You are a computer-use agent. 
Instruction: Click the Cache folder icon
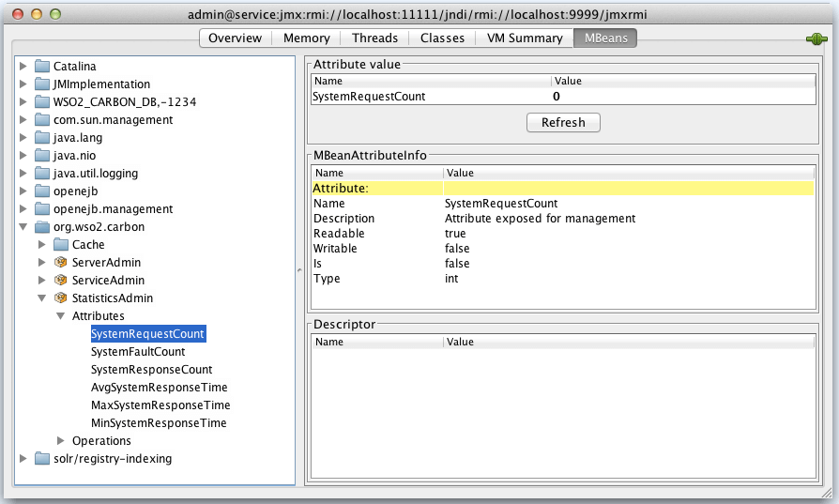point(61,245)
